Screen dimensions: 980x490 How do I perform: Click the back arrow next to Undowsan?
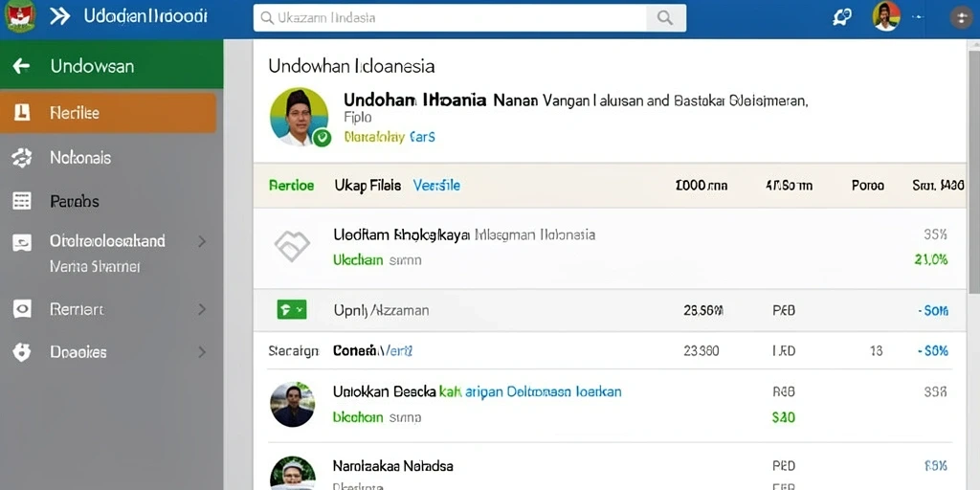(x=21, y=66)
